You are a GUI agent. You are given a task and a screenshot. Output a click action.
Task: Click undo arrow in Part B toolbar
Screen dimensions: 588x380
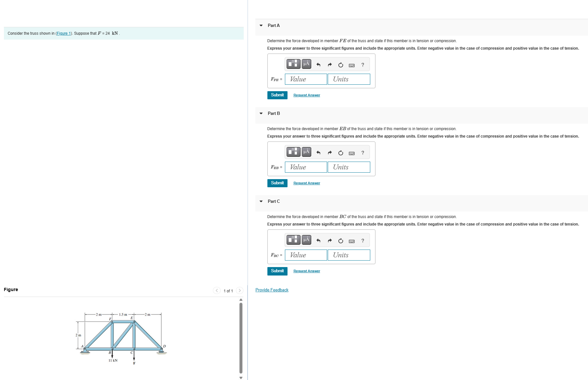[x=318, y=153]
